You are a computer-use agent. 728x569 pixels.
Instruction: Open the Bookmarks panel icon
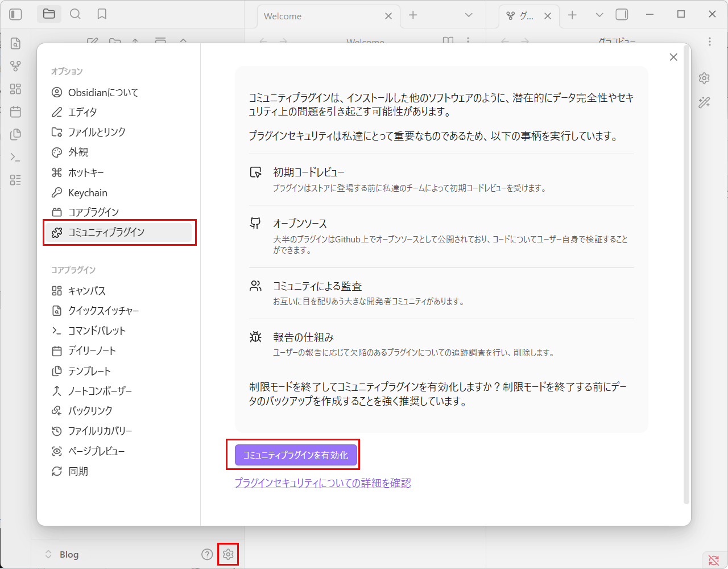click(x=102, y=14)
